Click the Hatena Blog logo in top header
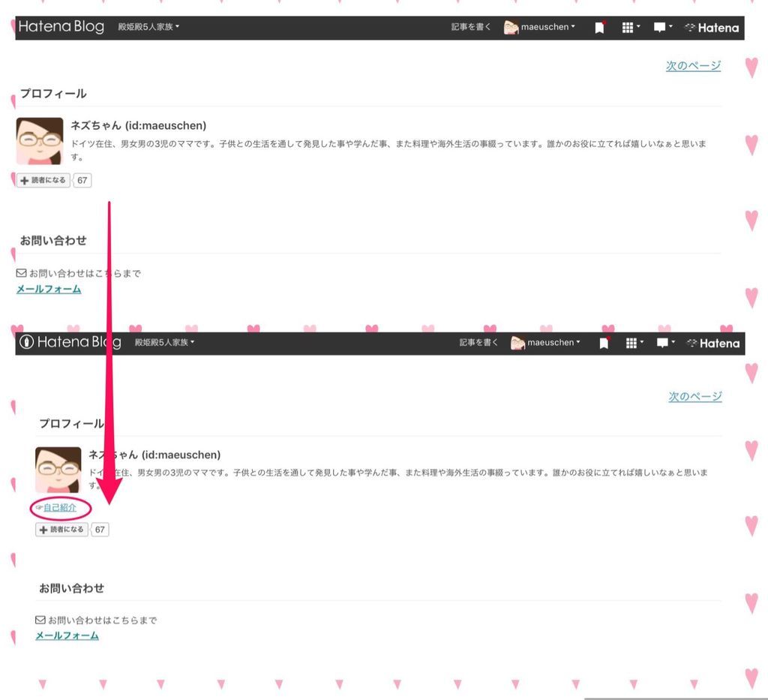This screenshot has width=768, height=700. pyautogui.click(x=61, y=27)
